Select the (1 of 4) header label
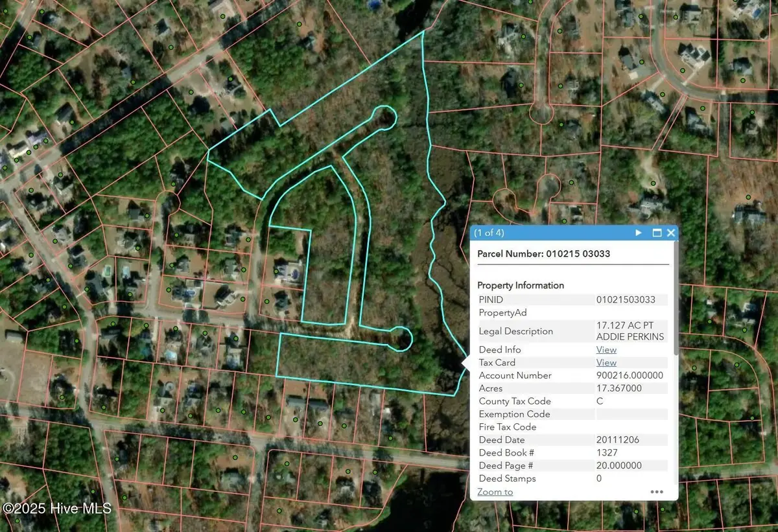Viewport: 778px width, 532px height. [x=490, y=233]
